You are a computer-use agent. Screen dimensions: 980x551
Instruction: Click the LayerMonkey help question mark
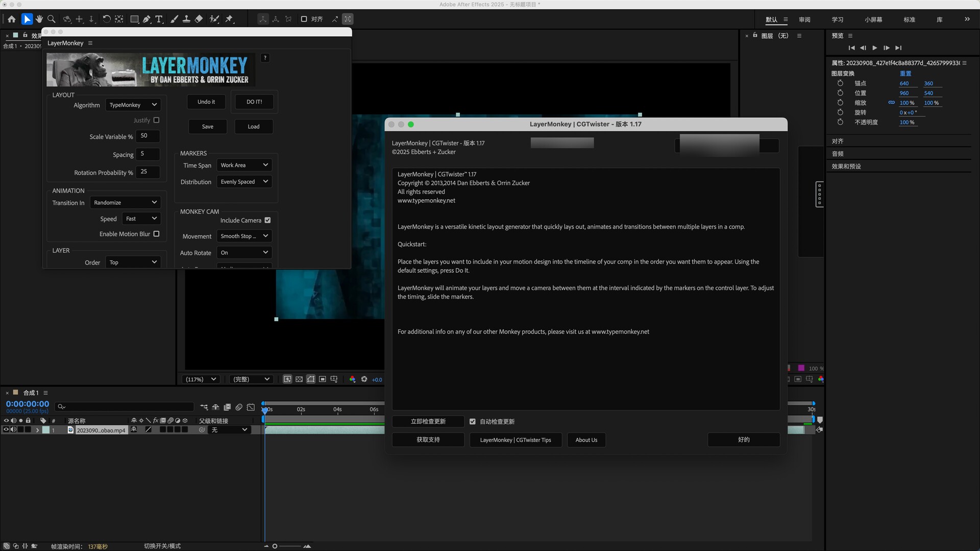click(265, 58)
